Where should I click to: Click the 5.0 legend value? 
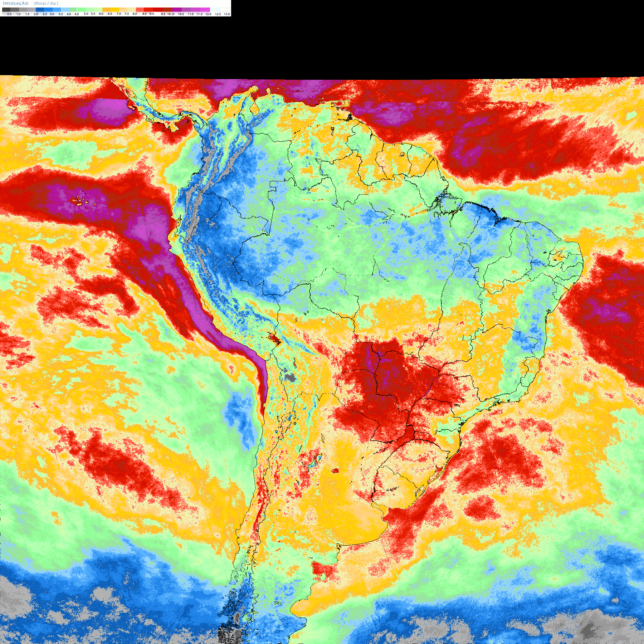click(x=86, y=14)
